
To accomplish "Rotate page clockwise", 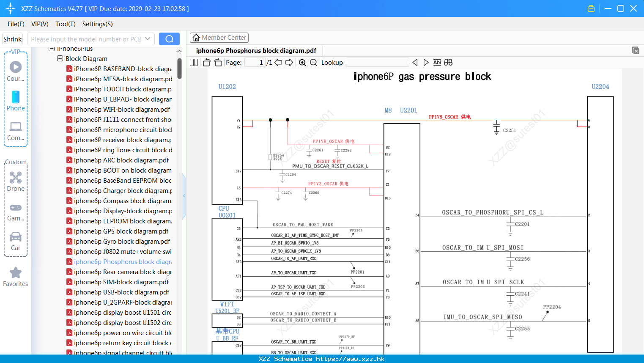I will [218, 63].
